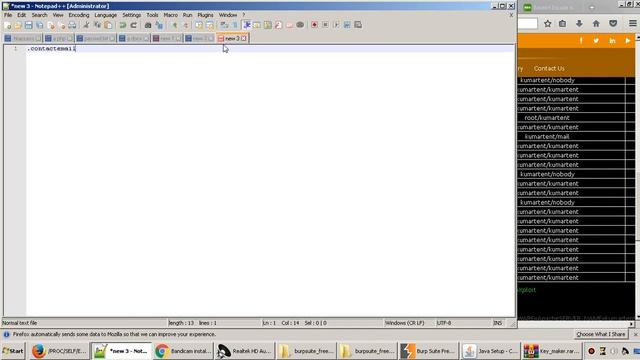Open the Settings menu

click(131, 15)
